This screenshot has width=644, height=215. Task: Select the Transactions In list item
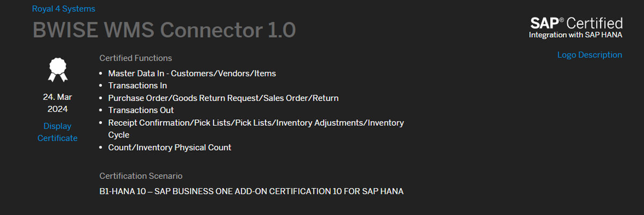(137, 85)
